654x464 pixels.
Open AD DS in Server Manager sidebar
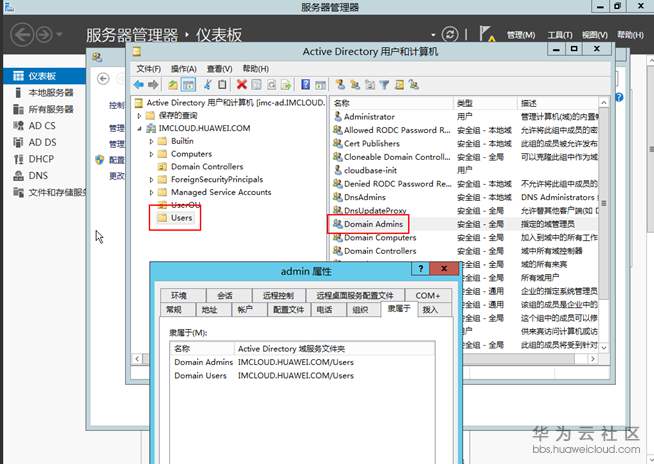42,142
